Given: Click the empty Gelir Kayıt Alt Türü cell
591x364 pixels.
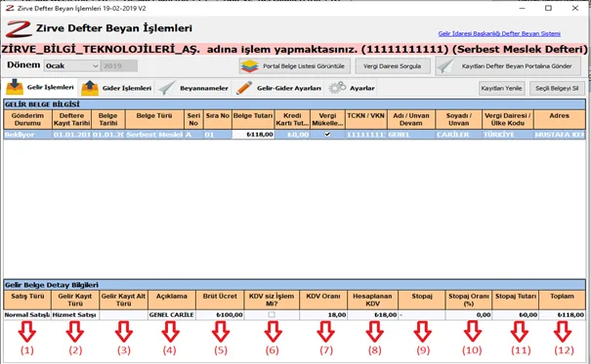Looking at the screenshot, I should (124, 314).
